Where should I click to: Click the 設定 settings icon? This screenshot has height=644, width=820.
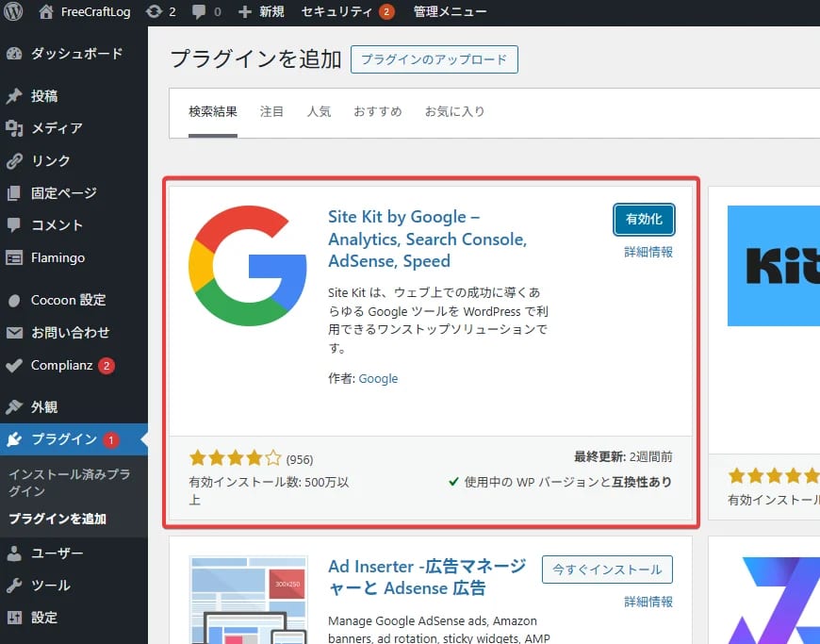coord(16,618)
